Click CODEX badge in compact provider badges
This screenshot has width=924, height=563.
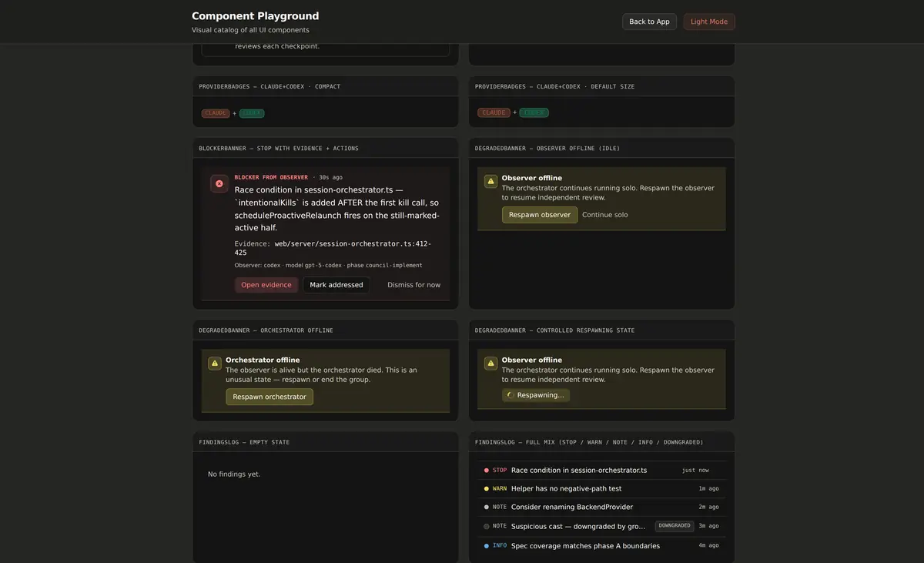coord(252,113)
